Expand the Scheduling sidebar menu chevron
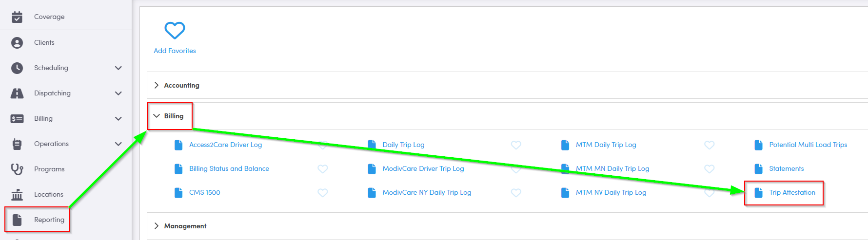This screenshot has height=240, width=868. point(118,68)
